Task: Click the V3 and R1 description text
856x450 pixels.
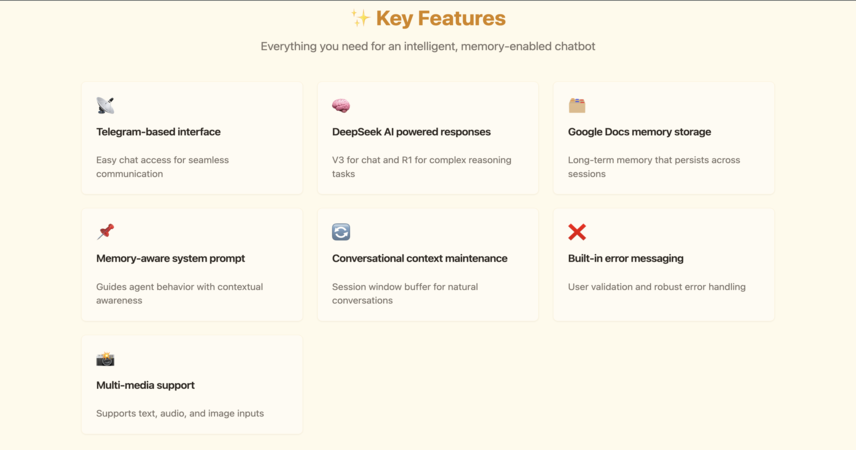Action: click(x=421, y=167)
